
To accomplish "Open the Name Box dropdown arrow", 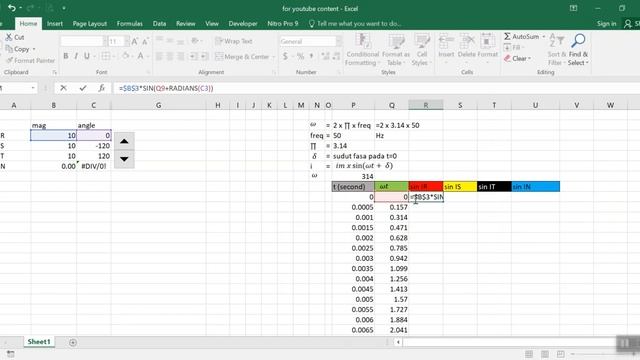I will 33,88.
